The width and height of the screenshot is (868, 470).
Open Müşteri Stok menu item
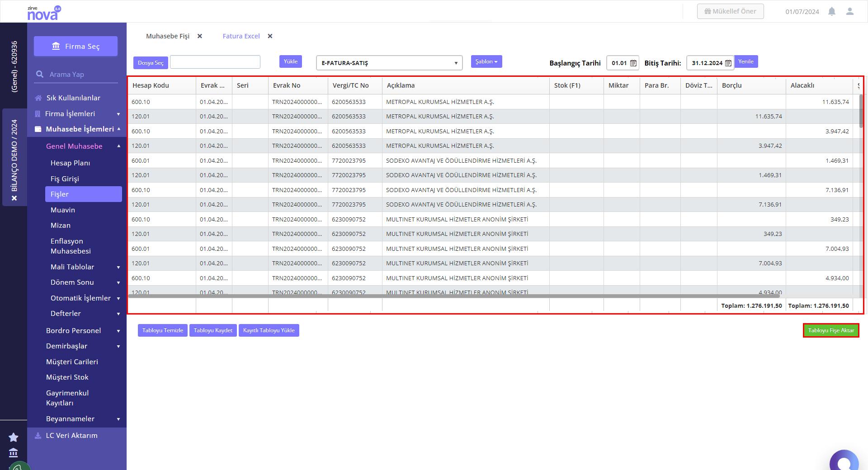pyautogui.click(x=67, y=377)
